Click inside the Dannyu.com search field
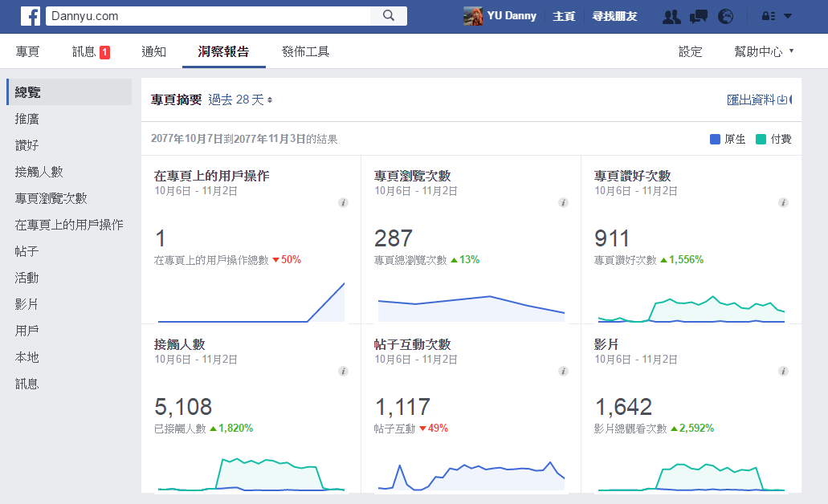 pos(208,16)
